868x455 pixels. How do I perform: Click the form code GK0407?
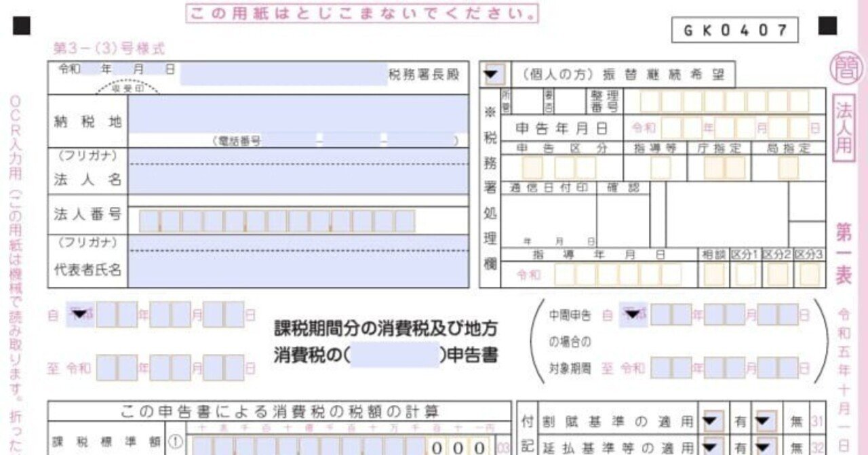735,30
